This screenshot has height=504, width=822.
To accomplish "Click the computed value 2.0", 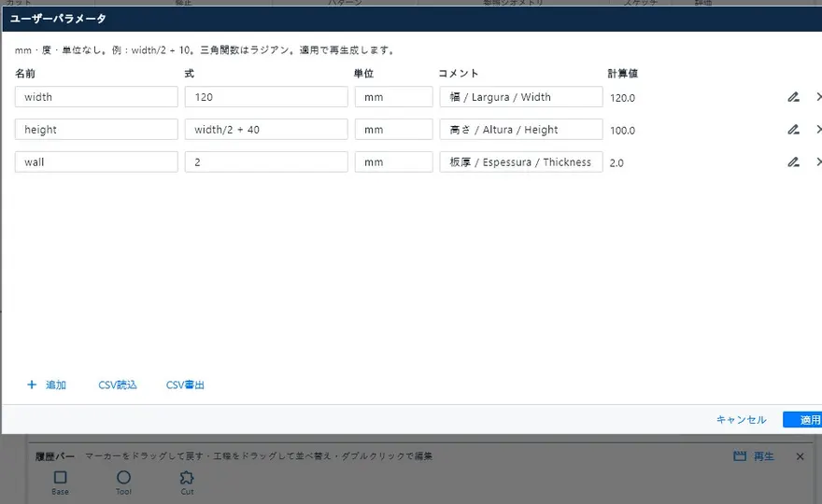I will point(616,163).
